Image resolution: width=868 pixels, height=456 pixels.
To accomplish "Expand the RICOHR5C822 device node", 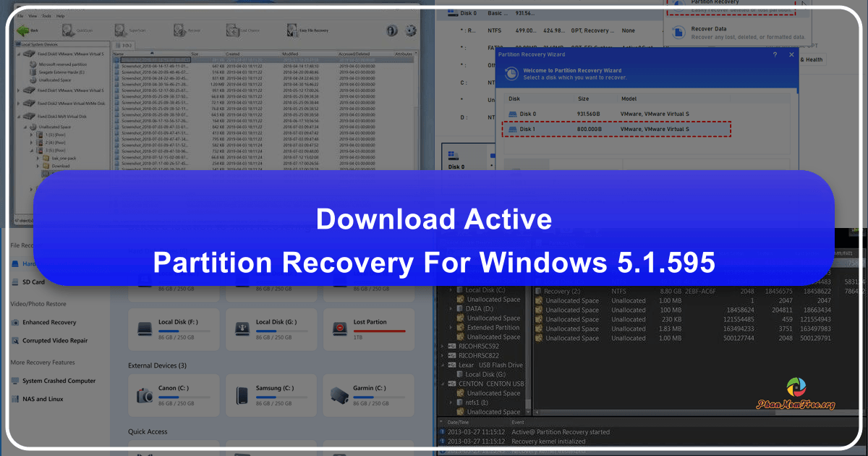I will tap(441, 355).
